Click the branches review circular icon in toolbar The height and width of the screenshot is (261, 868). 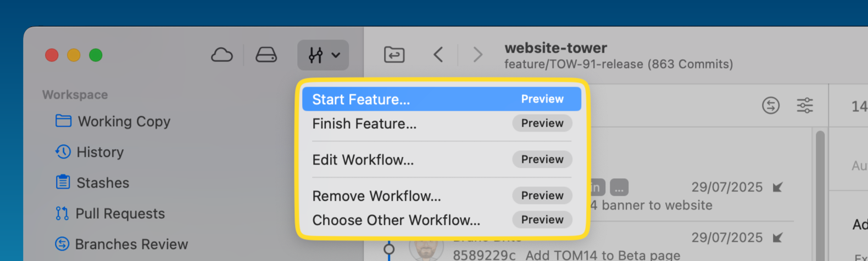tap(771, 105)
